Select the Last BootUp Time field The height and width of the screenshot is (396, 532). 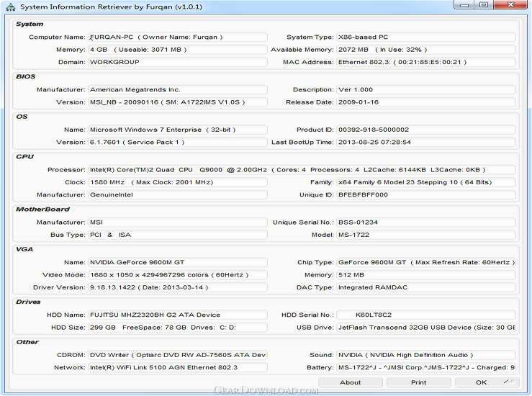pos(426,142)
